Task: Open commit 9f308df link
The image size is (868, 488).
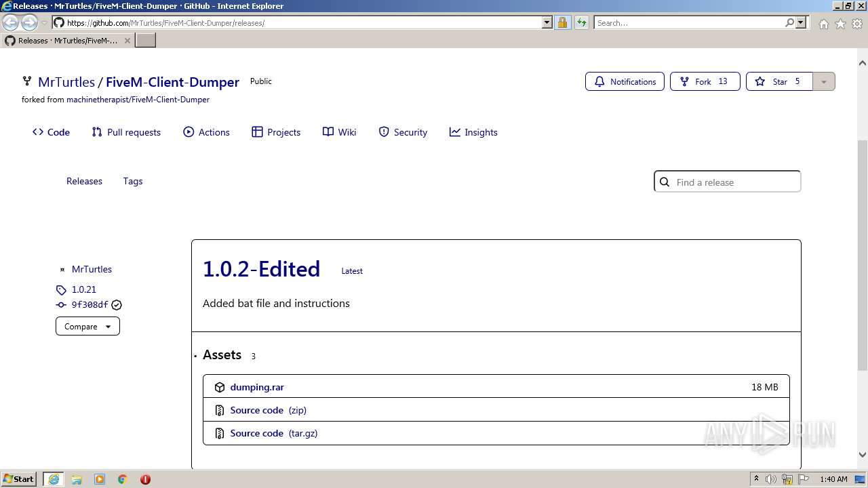Action: [x=90, y=305]
